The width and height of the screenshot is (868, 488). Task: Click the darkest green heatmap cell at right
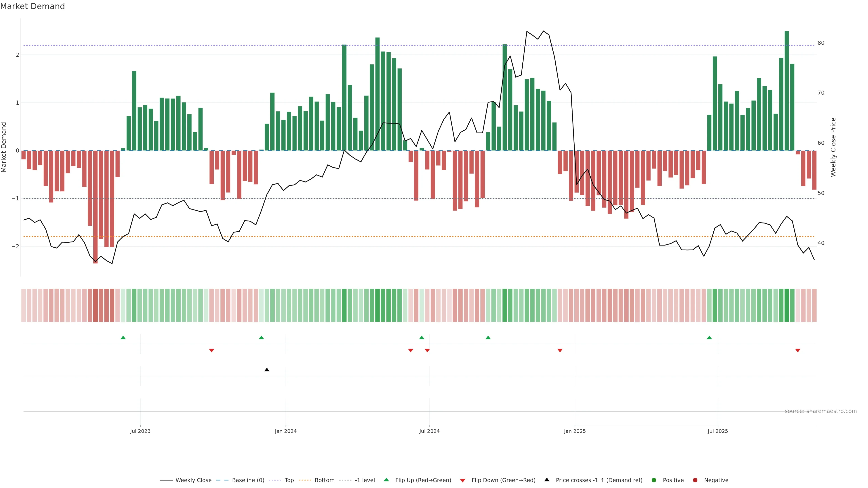coord(786,305)
